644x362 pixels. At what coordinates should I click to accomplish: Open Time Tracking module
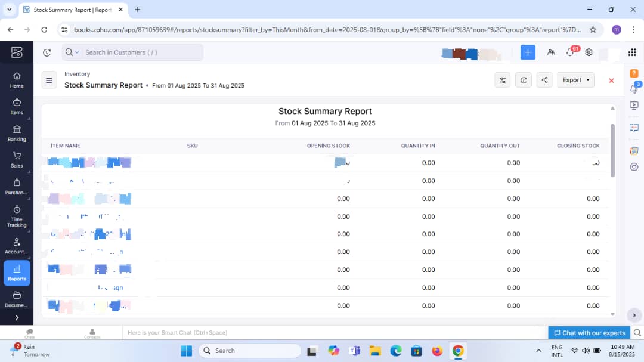tap(17, 216)
